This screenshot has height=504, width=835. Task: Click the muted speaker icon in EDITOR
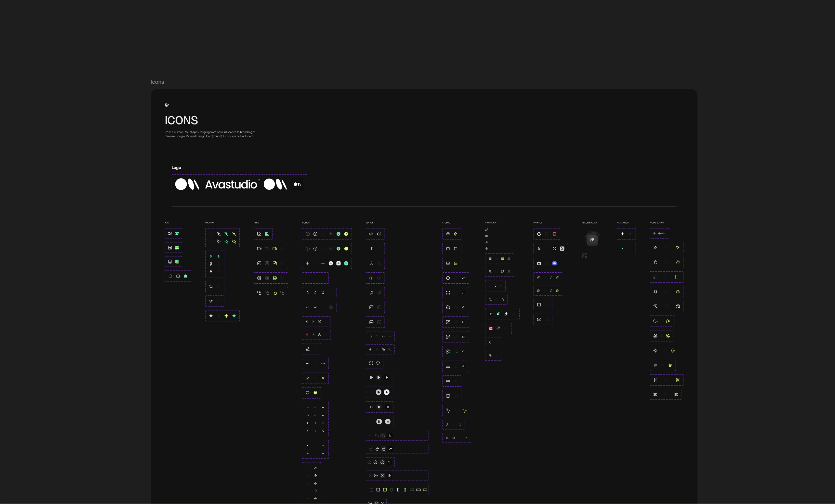tap(371, 234)
